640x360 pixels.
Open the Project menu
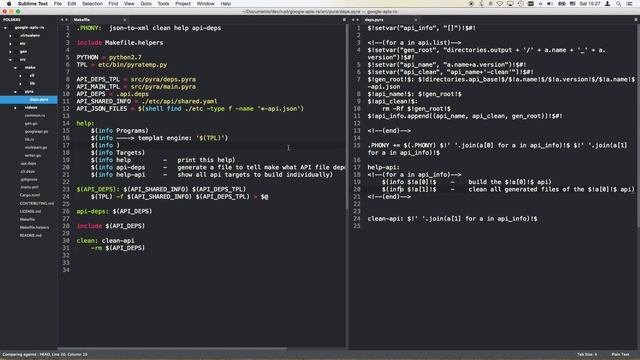(x=183, y=4)
